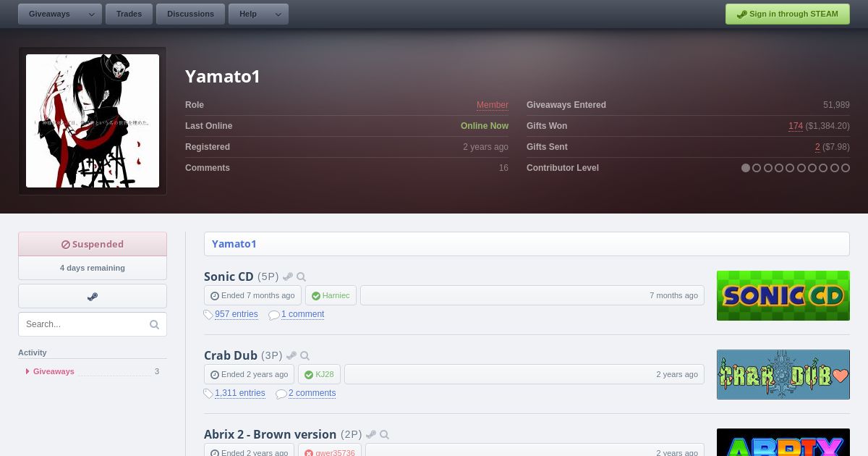The image size is (868, 456).
Task: Expand the Giveaways dropdown arrow
Action: [x=92, y=14]
